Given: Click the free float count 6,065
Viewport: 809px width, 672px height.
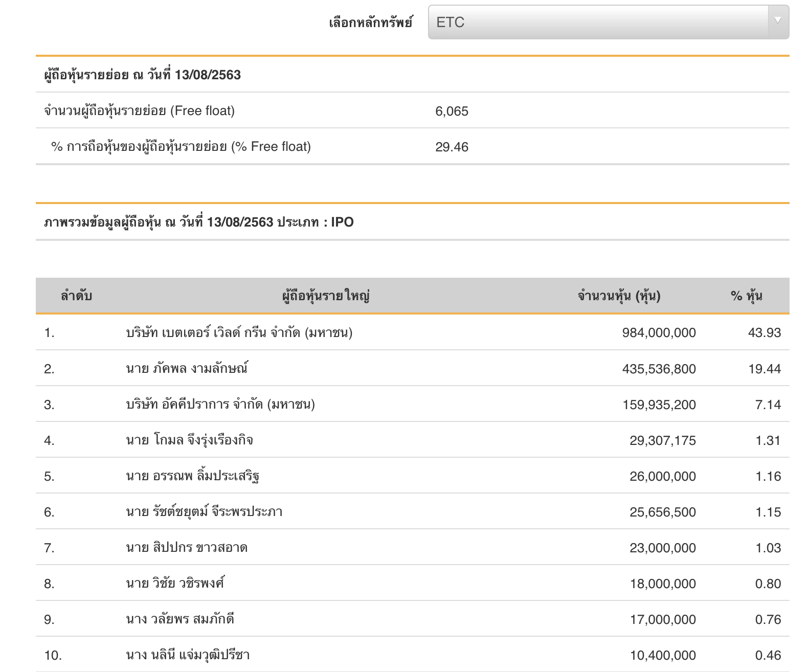Looking at the screenshot, I should 452,111.
